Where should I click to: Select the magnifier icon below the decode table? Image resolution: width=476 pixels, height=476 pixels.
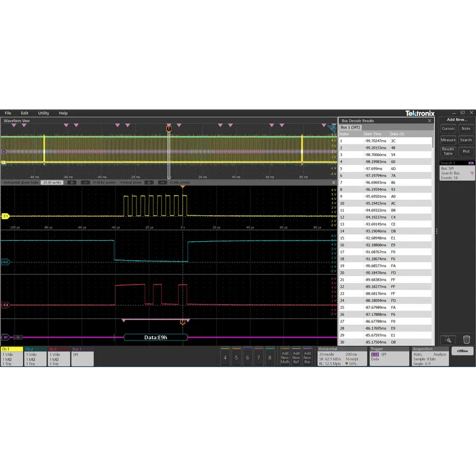(x=447, y=341)
